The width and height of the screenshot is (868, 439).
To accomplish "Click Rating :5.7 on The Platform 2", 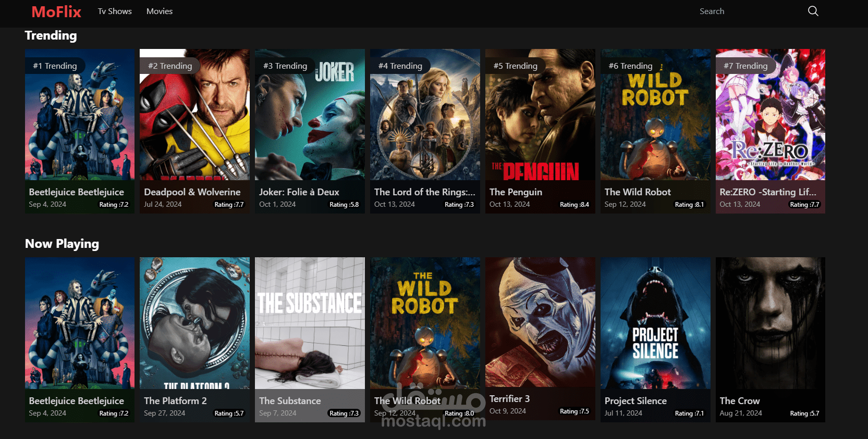I will (x=229, y=413).
